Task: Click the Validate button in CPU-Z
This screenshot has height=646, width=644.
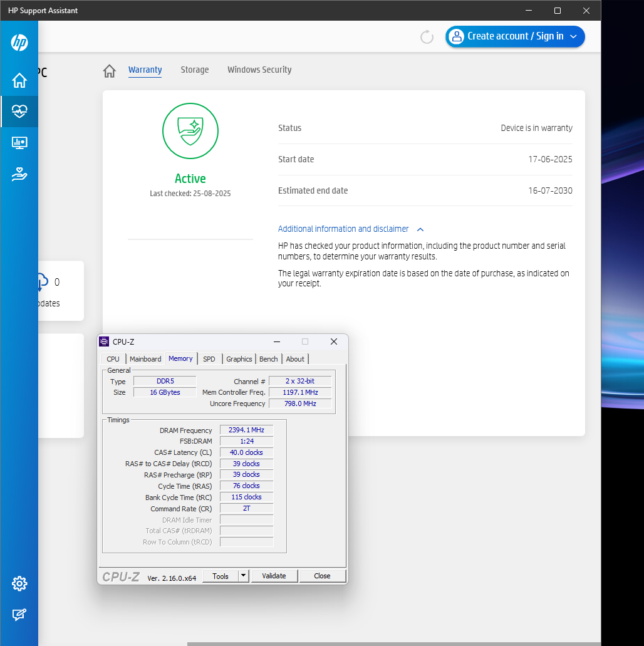Action: point(274,576)
